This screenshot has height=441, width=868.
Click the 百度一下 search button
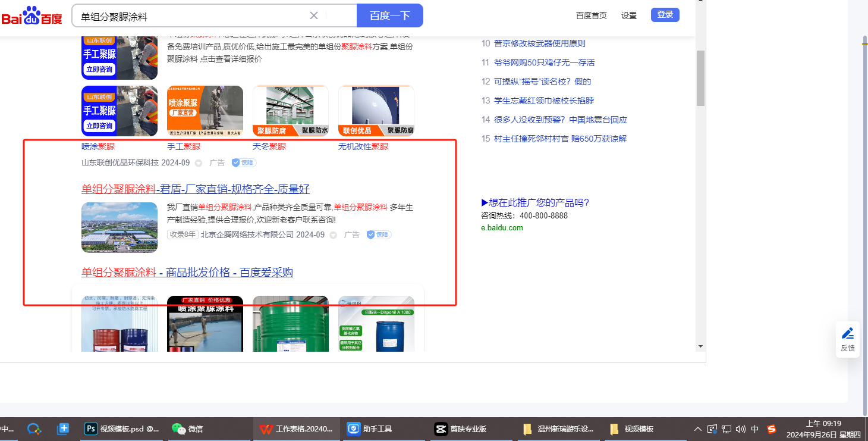[390, 15]
